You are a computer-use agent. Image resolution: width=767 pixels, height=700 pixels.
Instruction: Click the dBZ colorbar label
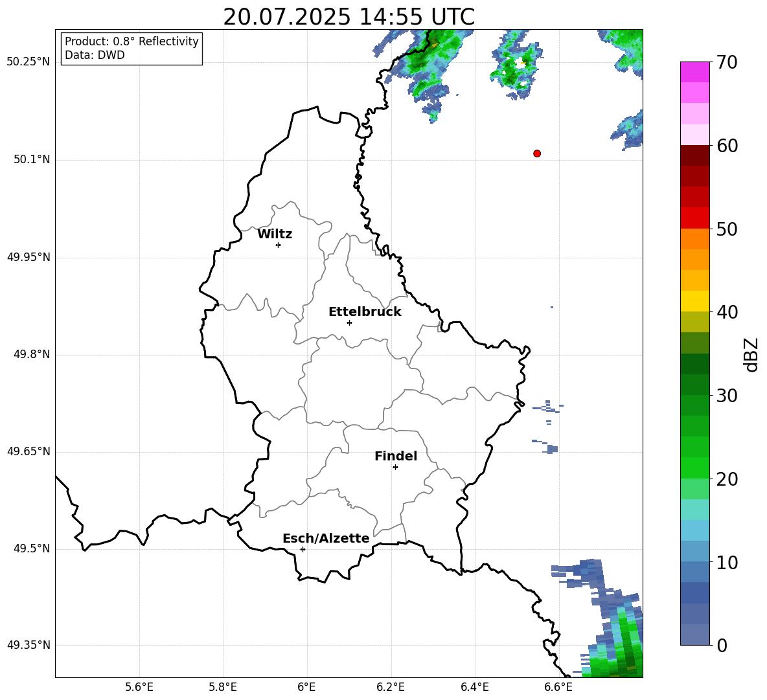(x=750, y=354)
